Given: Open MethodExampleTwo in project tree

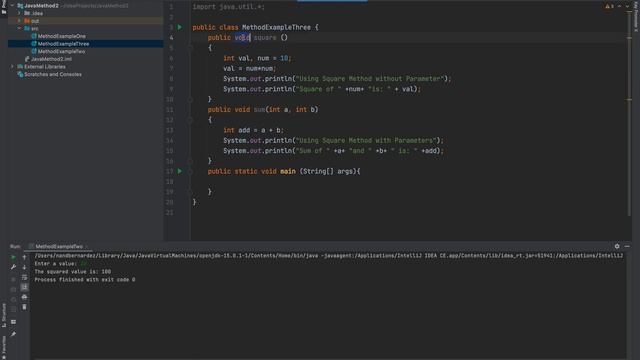Looking at the screenshot, I should [61, 51].
